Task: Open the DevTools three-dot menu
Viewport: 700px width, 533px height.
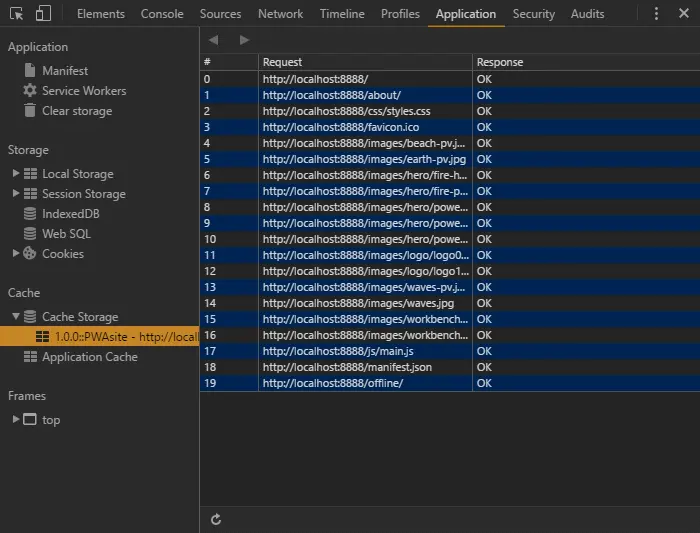Action: tap(656, 14)
